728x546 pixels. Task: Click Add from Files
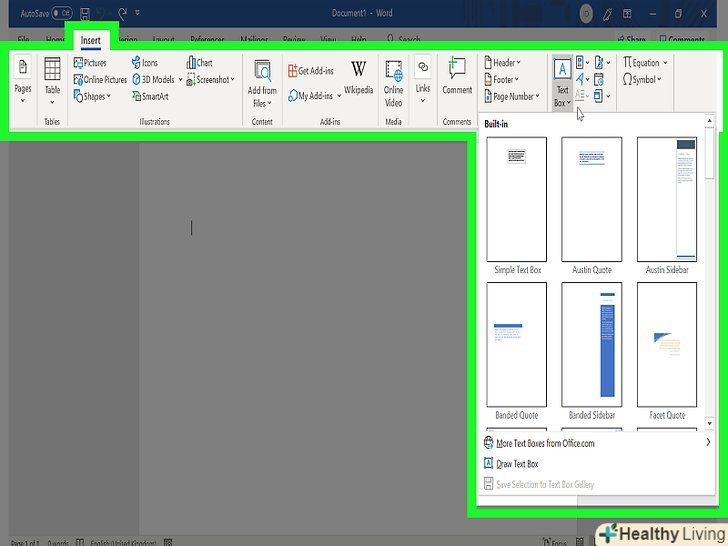262,84
